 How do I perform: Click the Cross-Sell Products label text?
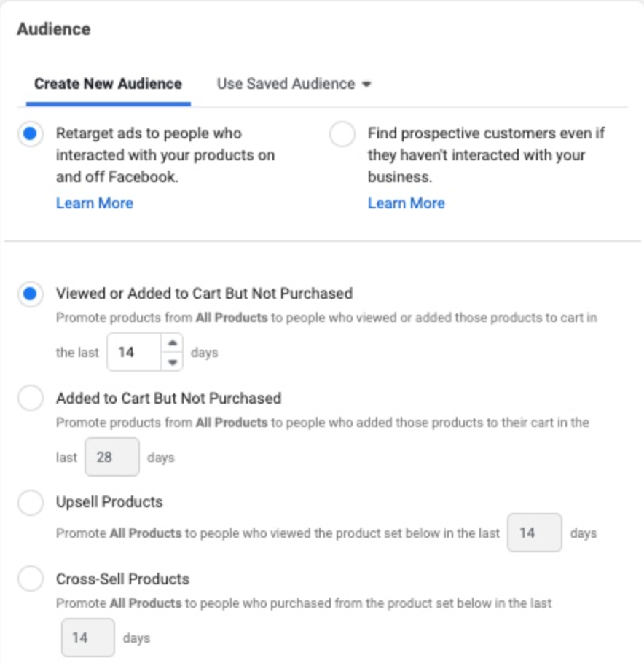pos(122,579)
